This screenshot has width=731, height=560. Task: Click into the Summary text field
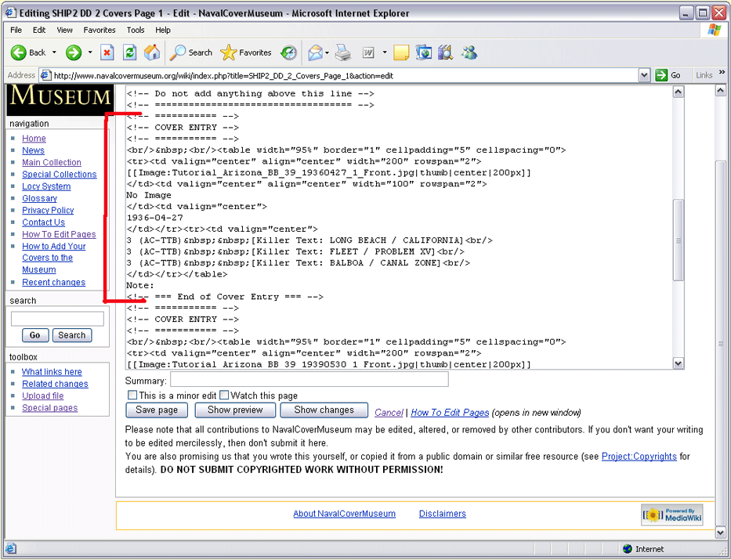click(309, 380)
